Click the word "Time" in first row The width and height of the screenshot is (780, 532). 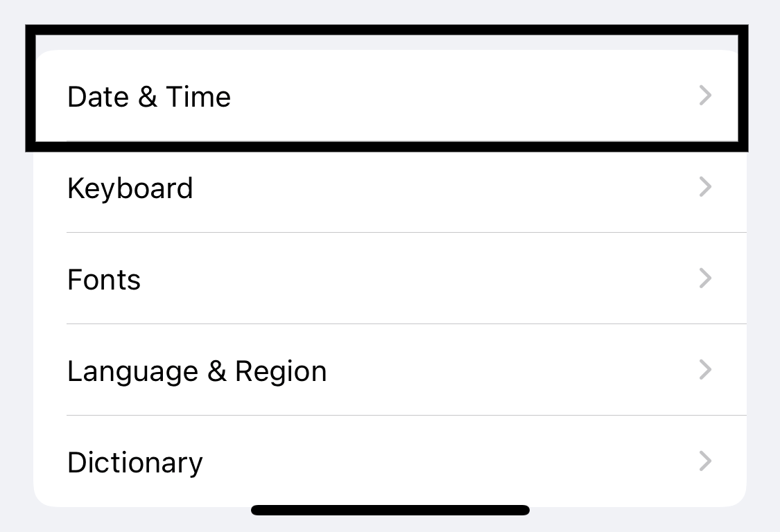click(x=198, y=96)
